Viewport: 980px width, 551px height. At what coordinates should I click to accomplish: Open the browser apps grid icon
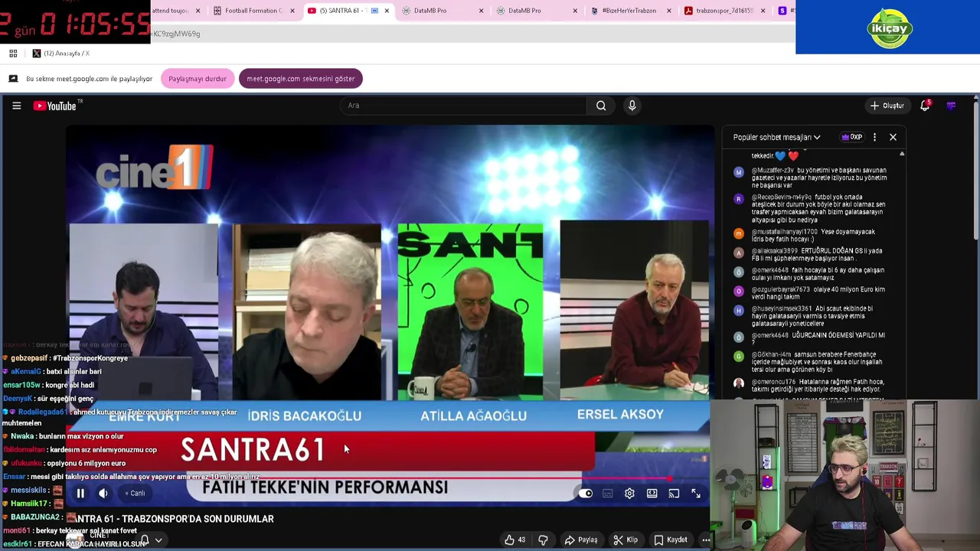13,54
